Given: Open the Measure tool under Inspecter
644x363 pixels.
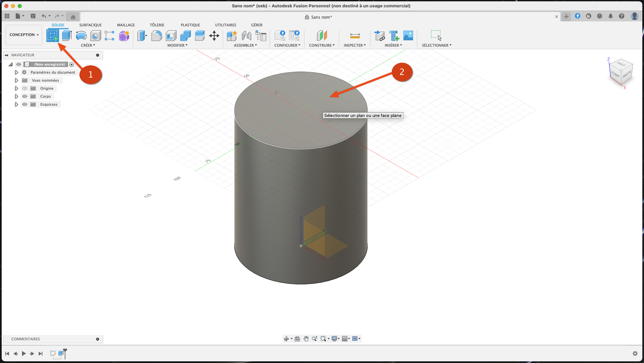Looking at the screenshot, I should (x=355, y=35).
